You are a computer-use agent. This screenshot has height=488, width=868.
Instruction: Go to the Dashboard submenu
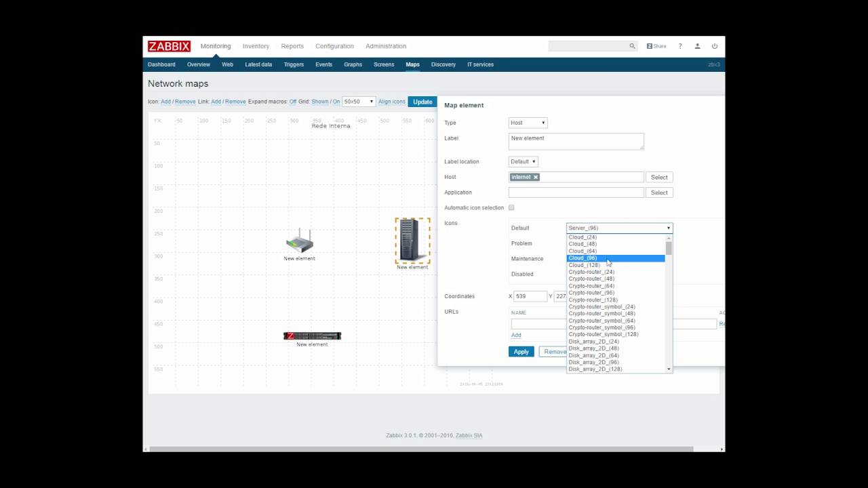pyautogui.click(x=161, y=64)
